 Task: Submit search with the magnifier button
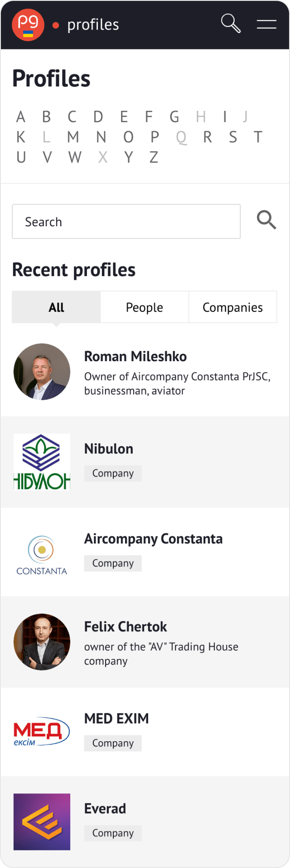(266, 220)
